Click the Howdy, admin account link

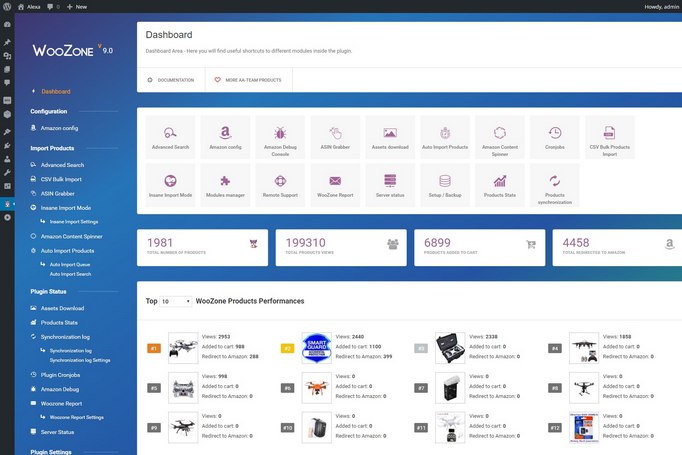[x=662, y=7]
